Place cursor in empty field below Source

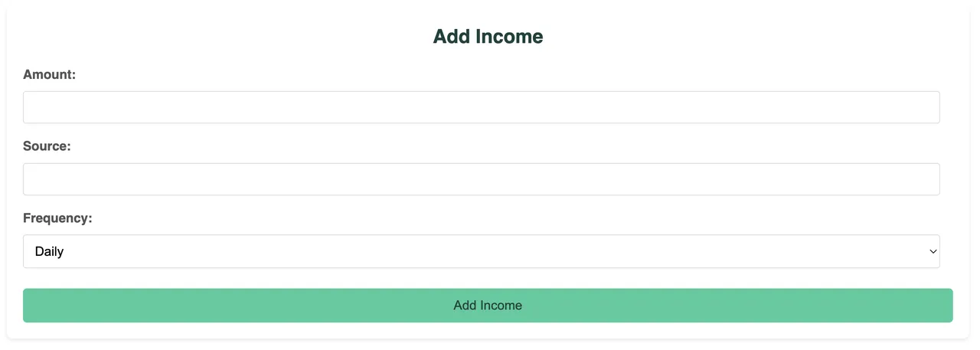481,179
